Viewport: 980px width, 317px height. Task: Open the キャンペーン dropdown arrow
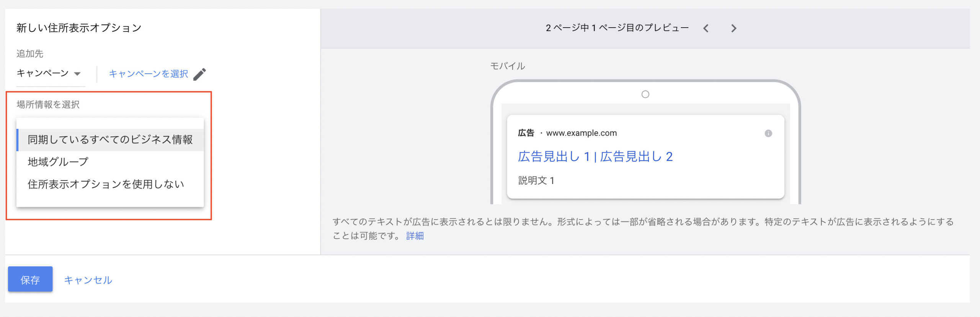[x=77, y=74]
